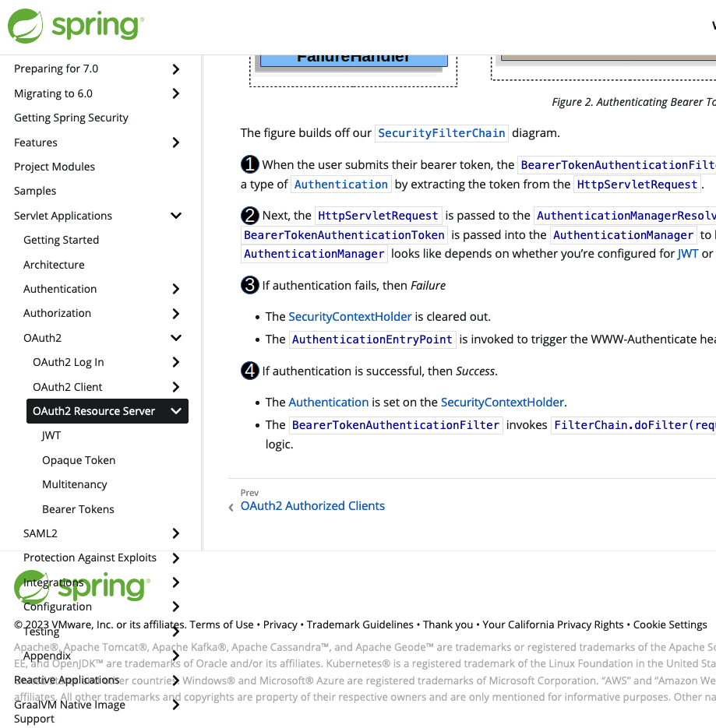Collapse the OAuth2 Resource Server section

[175, 411]
